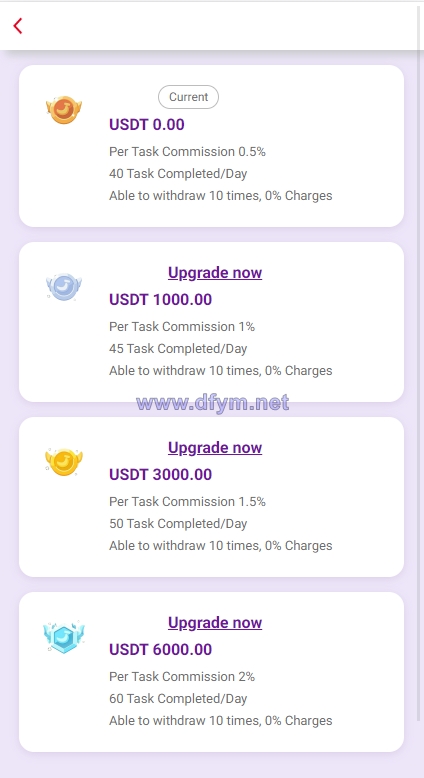Screen dimensions: 424x778
Task: Click the Per Task Commission 2% line
Action: pyautogui.click(x=182, y=677)
